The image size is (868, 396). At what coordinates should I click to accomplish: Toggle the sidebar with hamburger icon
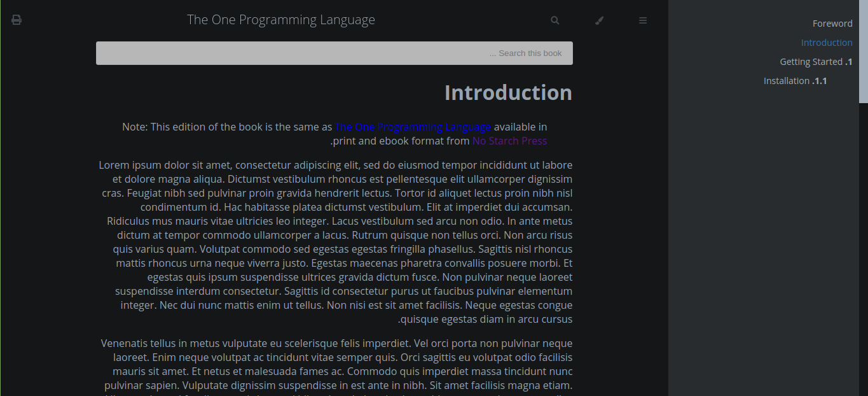click(643, 20)
